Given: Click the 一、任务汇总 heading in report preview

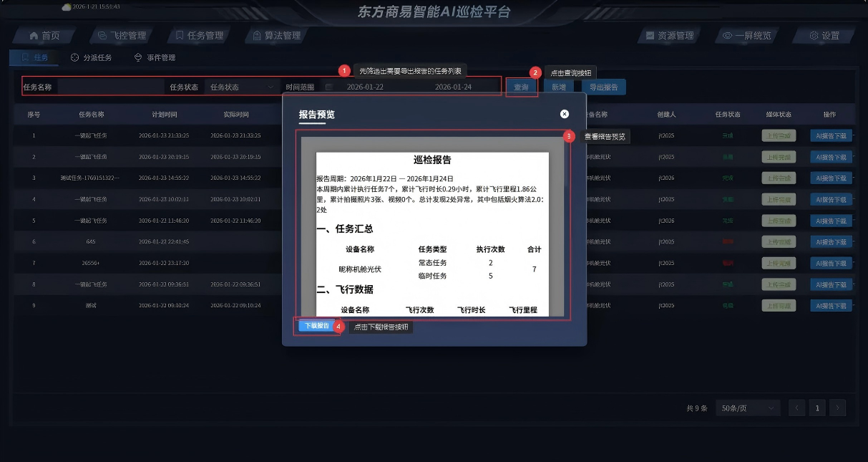Looking at the screenshot, I should 345,229.
